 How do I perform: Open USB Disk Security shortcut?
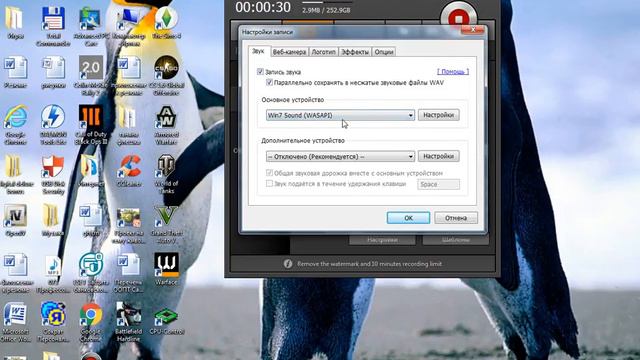(x=53, y=175)
